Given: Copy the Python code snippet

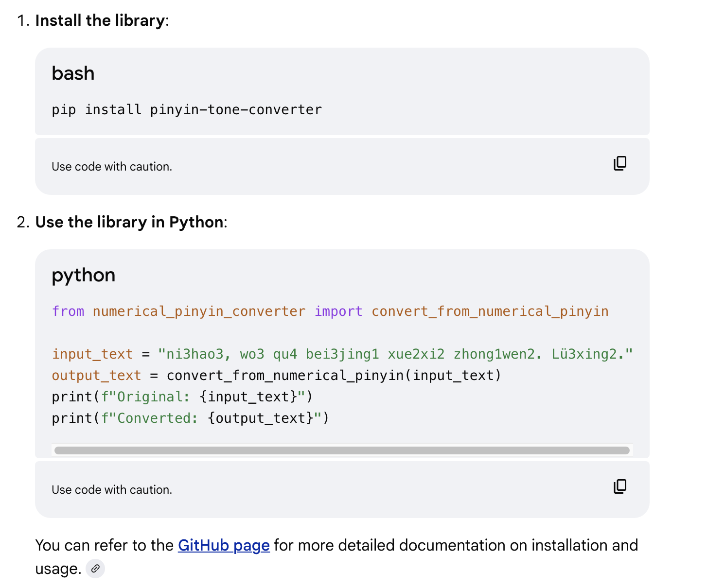Looking at the screenshot, I should pyautogui.click(x=620, y=486).
